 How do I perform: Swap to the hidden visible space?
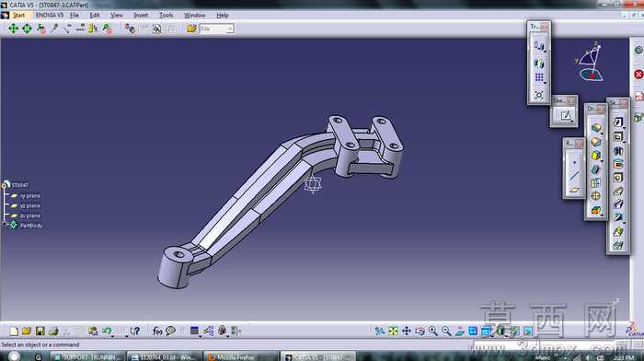pyautogui.click(x=528, y=331)
